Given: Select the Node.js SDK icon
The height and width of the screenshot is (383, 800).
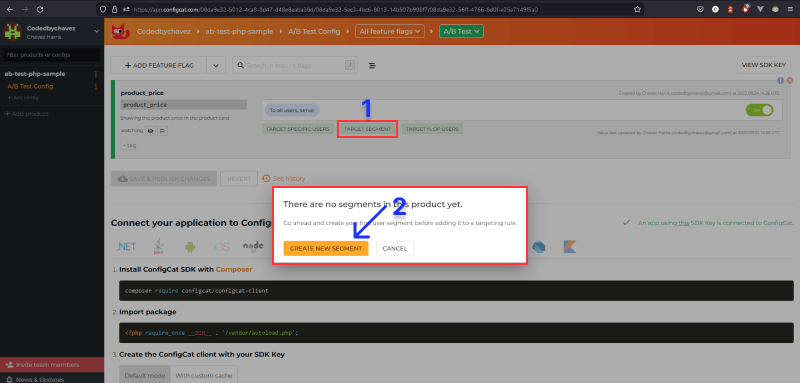Looking at the screenshot, I should point(253,247).
